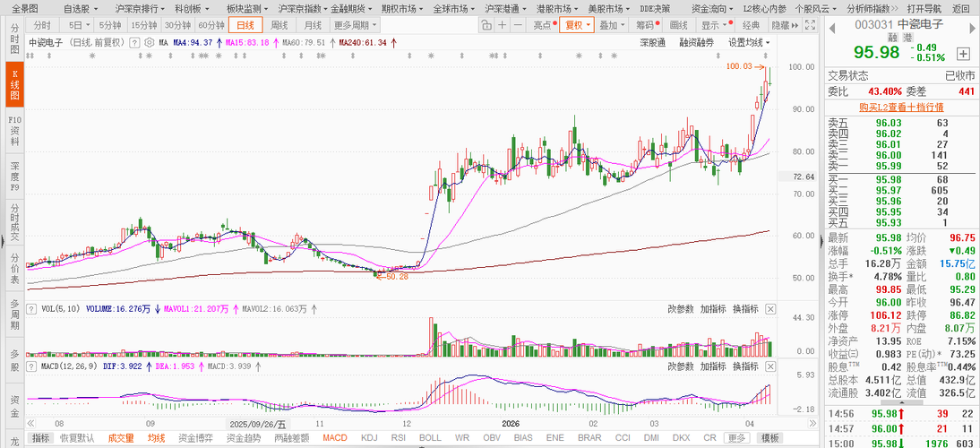Toggle 均线 moving average display
The width and height of the screenshot is (980, 448).
(156, 438)
